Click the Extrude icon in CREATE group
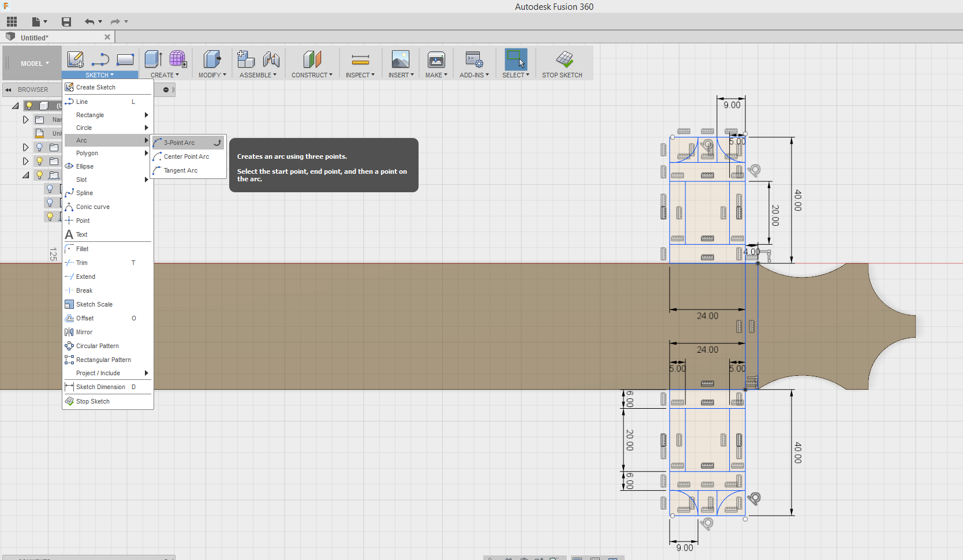Image resolution: width=963 pixels, height=560 pixels. pyautogui.click(x=153, y=59)
